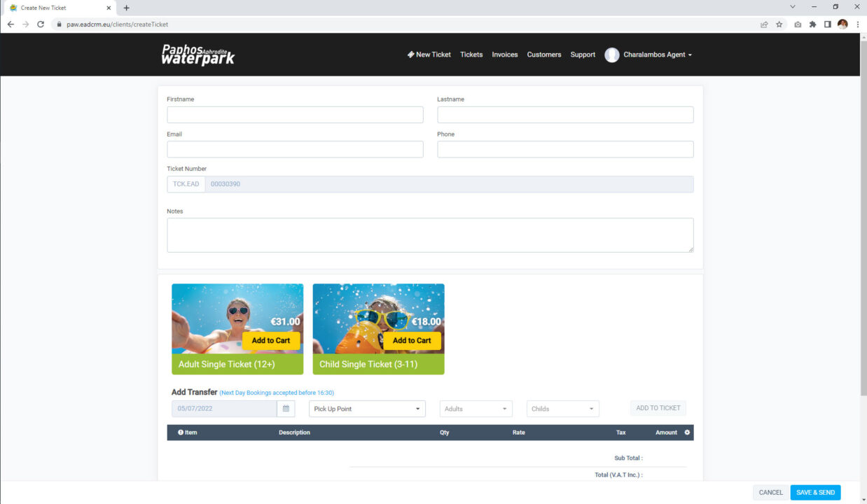Click the calendar icon beside the transfer date

pos(286,409)
